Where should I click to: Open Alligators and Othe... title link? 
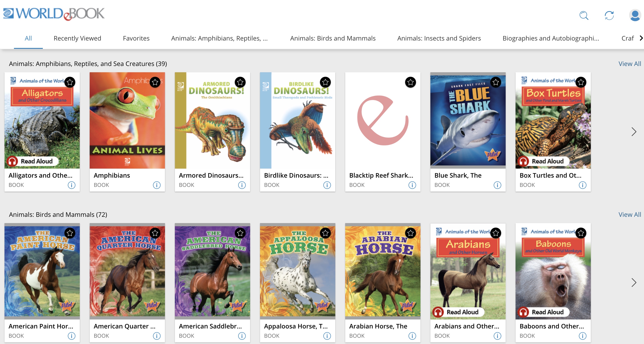[x=41, y=175]
